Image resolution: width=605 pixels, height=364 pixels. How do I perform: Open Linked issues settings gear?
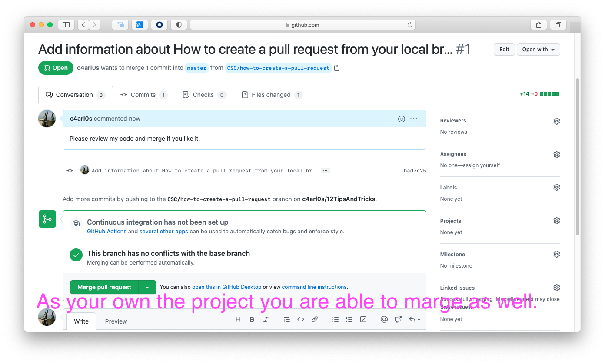coord(556,288)
